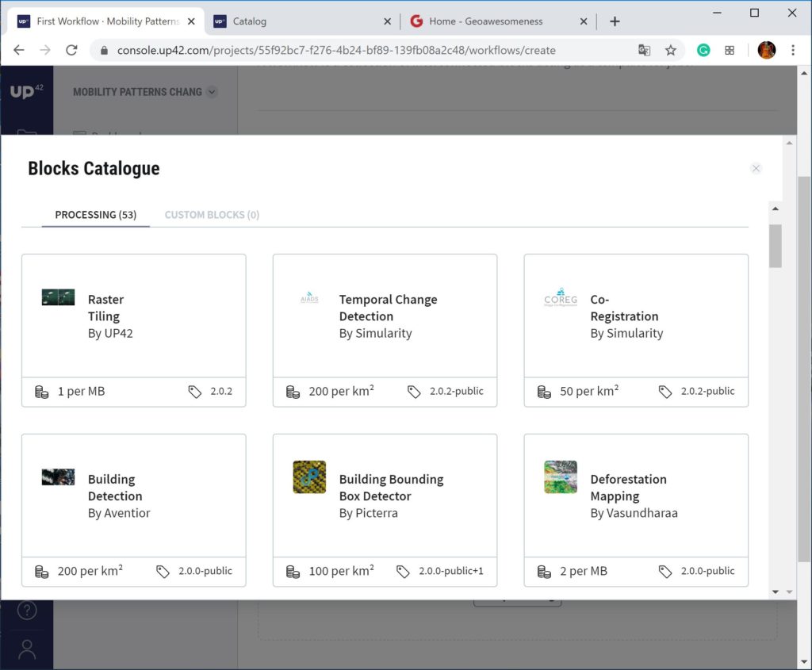
Task: Click coins icon on Building Bounding Box card
Action: 293,572
